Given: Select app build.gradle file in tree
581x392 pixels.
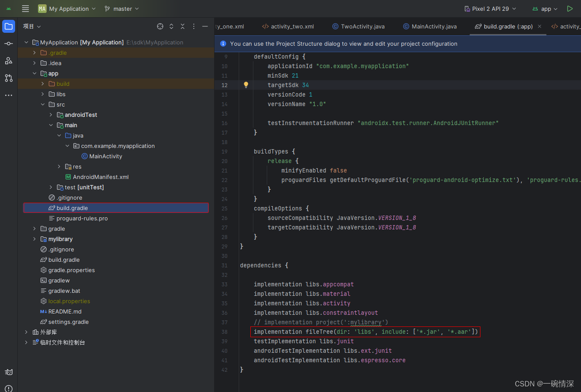Looking at the screenshot, I should (116, 208).
